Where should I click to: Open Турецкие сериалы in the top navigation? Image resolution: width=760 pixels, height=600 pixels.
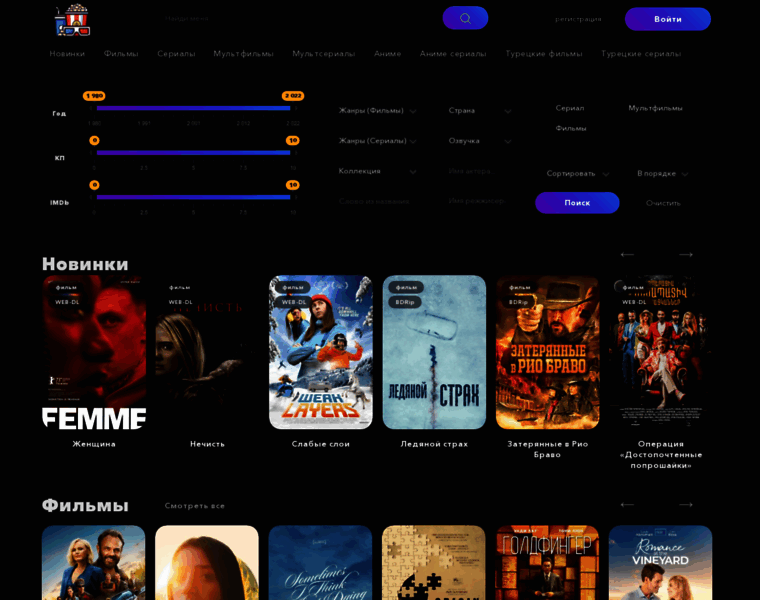click(641, 54)
